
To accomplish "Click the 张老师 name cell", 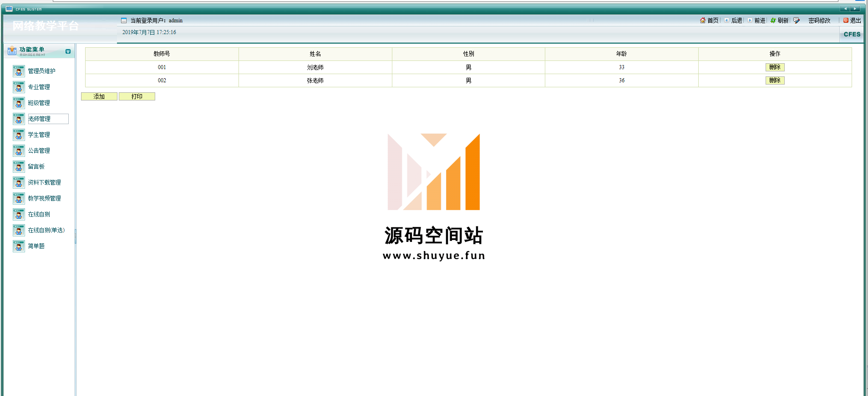I will click(x=315, y=80).
